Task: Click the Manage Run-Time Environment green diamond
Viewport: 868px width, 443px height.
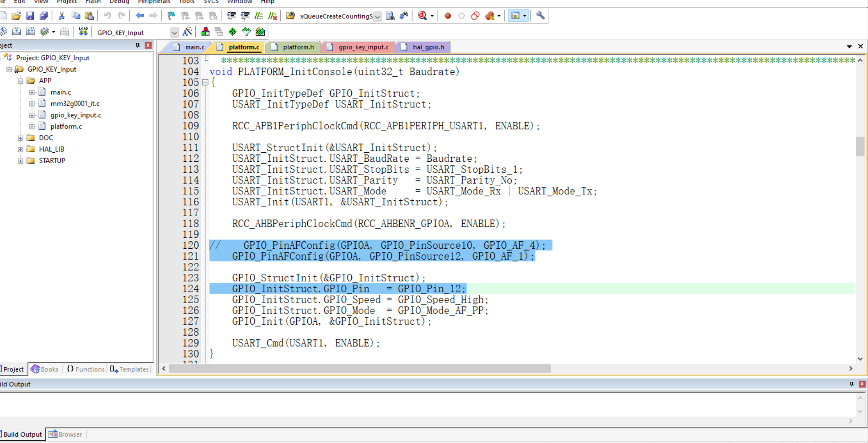Action: (233, 32)
